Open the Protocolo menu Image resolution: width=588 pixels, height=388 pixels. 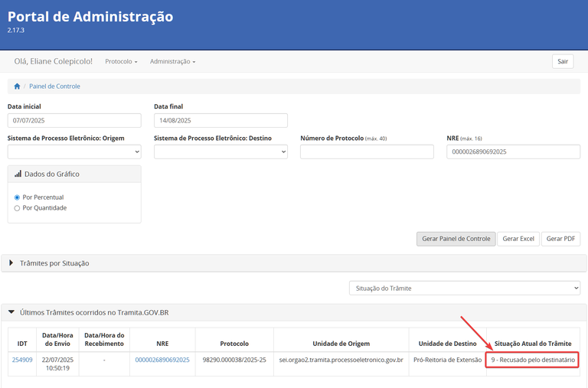(121, 61)
